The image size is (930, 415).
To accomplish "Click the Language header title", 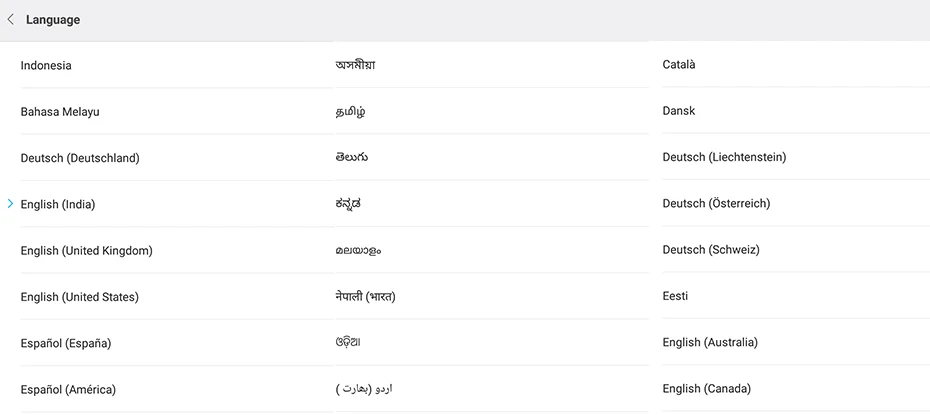I will (x=53, y=19).
